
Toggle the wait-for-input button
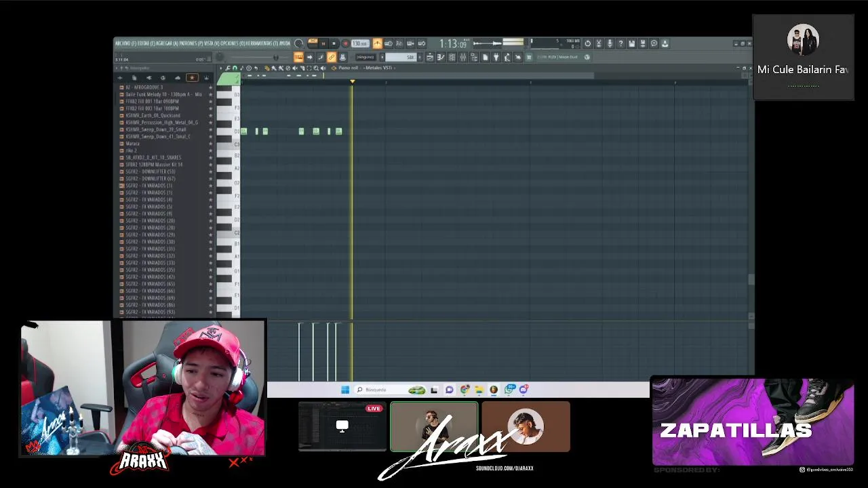(389, 43)
